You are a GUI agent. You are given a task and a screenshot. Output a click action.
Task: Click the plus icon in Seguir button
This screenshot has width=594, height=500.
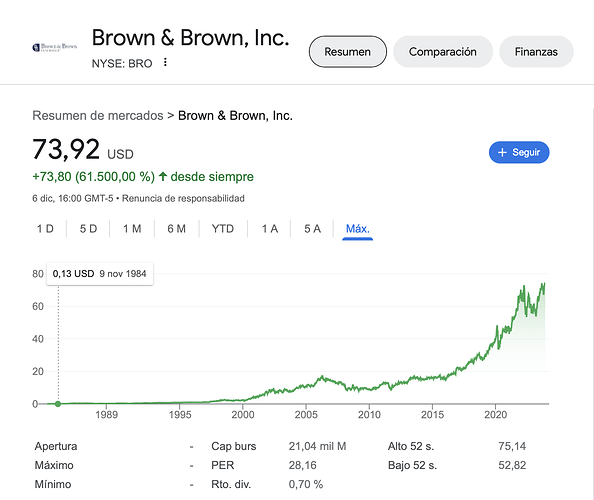tap(502, 152)
